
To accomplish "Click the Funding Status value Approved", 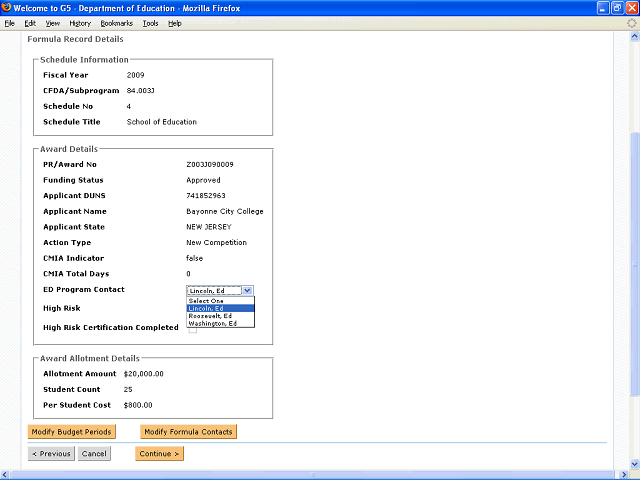I will [x=203, y=180].
